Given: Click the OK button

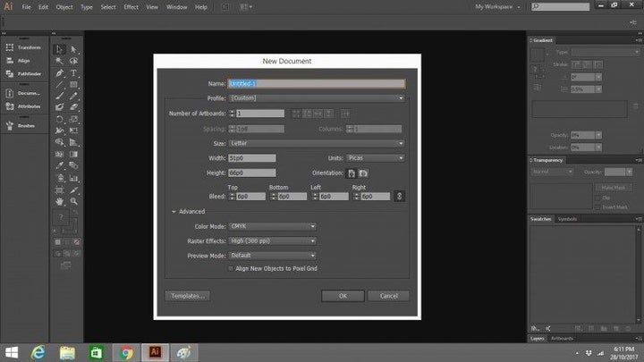Looking at the screenshot, I should click(343, 296).
